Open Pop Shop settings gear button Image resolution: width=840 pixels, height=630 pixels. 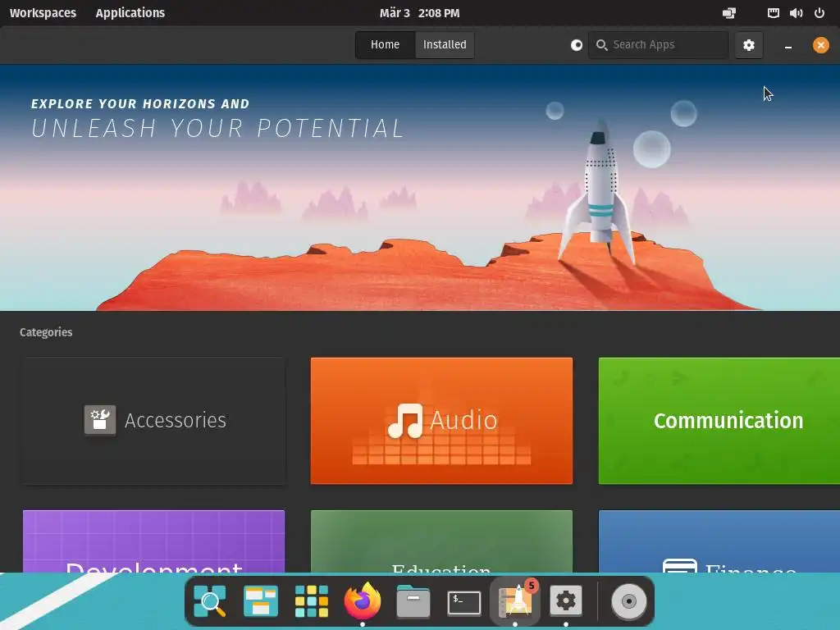pos(748,45)
